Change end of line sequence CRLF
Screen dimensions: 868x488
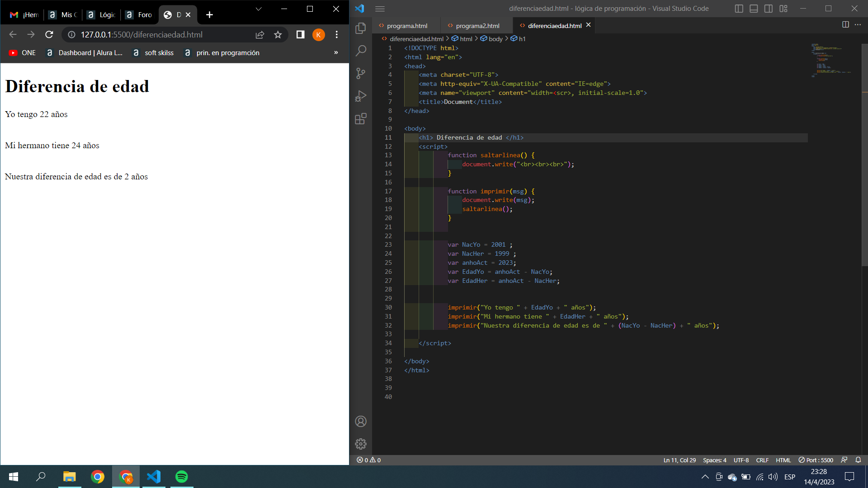click(762, 460)
